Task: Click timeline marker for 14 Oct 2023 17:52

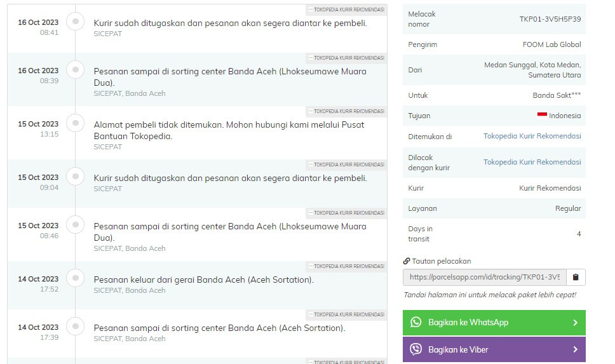Action: pyautogui.click(x=76, y=278)
